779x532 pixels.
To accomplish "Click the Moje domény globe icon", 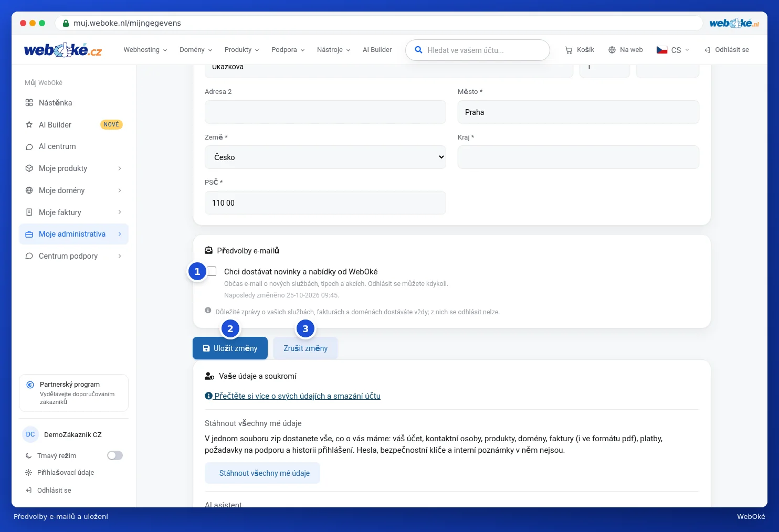I will 29,190.
